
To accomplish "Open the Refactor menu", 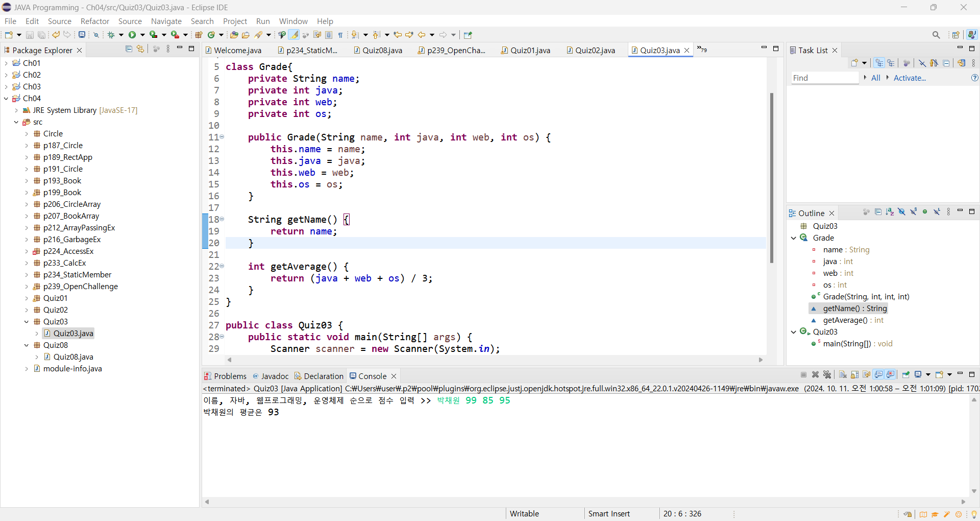I will [95, 21].
